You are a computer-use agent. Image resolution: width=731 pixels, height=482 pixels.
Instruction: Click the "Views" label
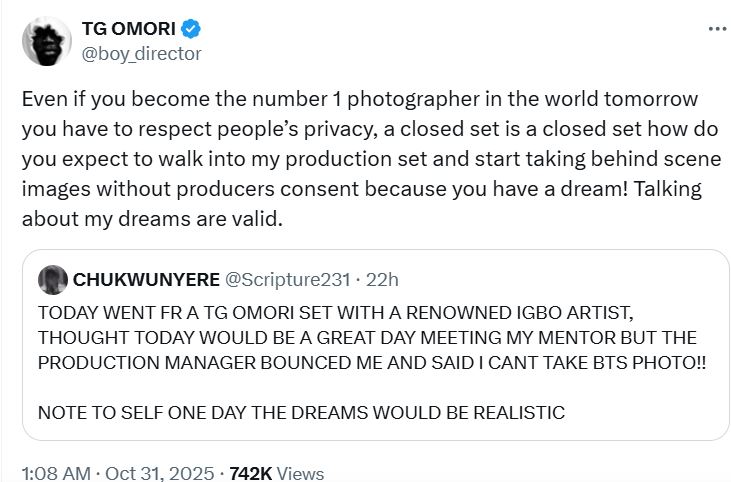(x=300, y=472)
